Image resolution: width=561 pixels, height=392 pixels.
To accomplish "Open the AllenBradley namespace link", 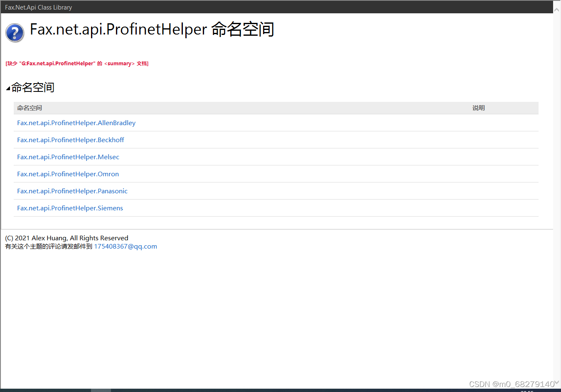I will pyautogui.click(x=76, y=123).
